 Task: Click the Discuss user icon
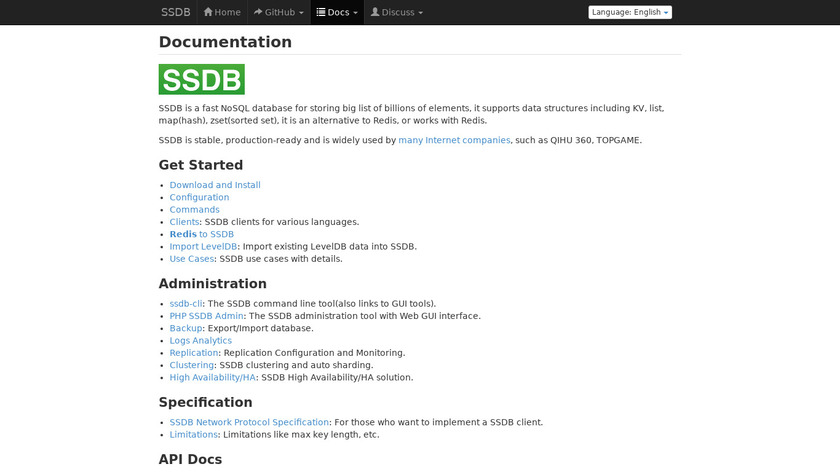pyautogui.click(x=375, y=12)
